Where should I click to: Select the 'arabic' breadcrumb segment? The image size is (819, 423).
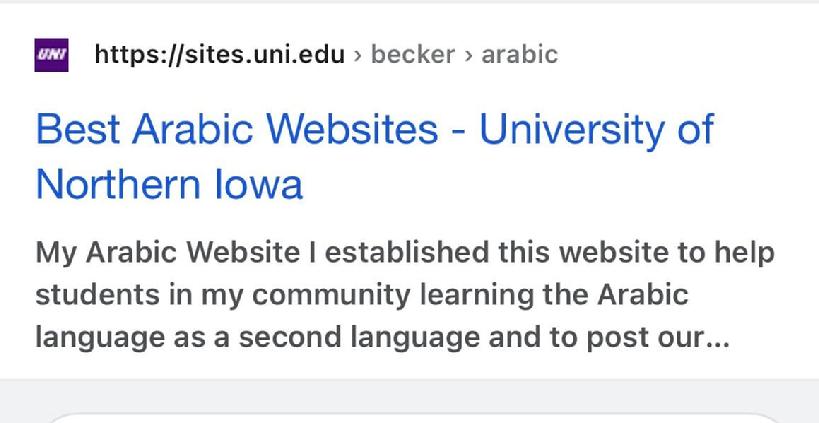coord(520,54)
